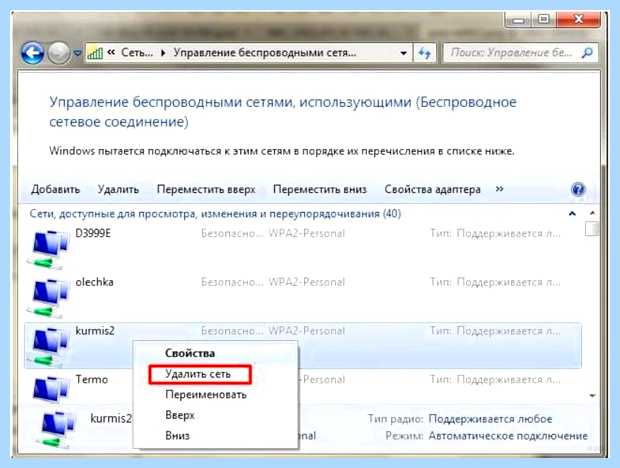Click the Forward navigation arrow button

point(59,53)
